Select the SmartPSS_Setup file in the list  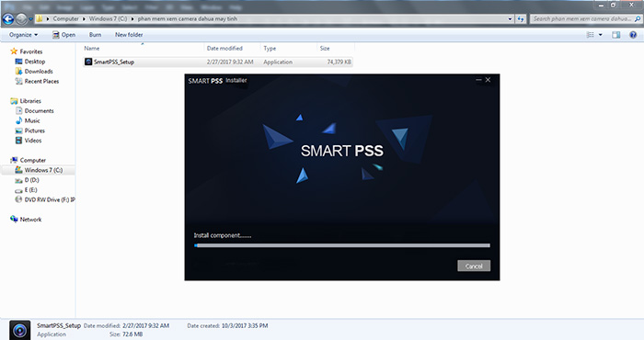pos(218,62)
